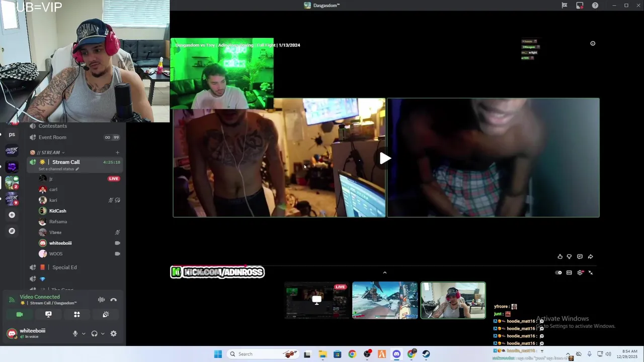Select user carl in voice list

[79, 190]
